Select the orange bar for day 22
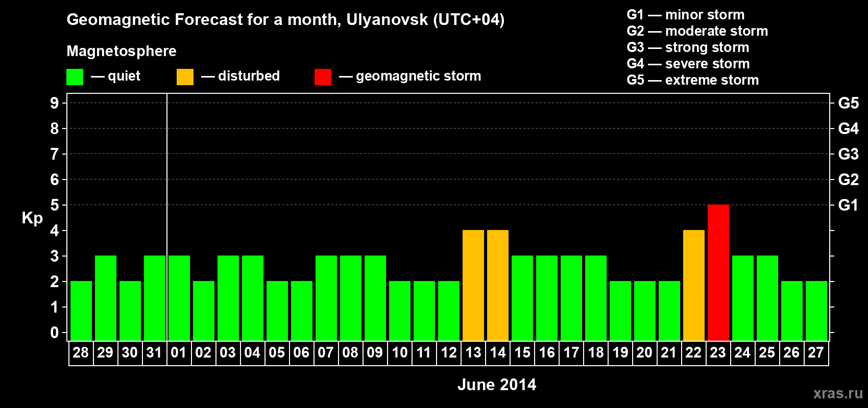 pos(694,285)
